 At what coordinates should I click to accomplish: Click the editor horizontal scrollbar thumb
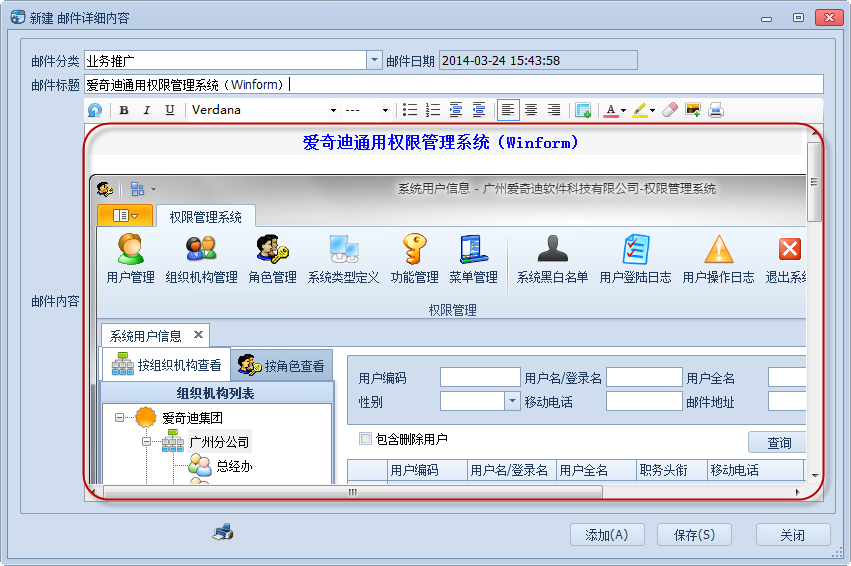(353, 492)
